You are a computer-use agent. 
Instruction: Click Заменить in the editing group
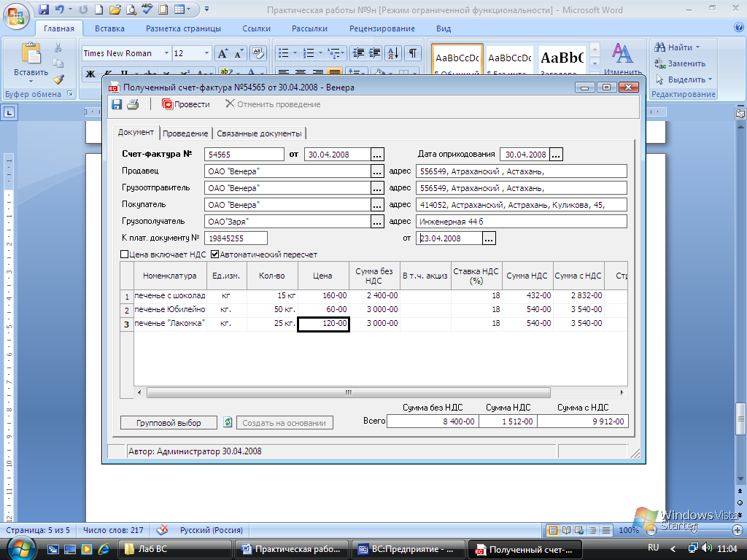coord(680,63)
